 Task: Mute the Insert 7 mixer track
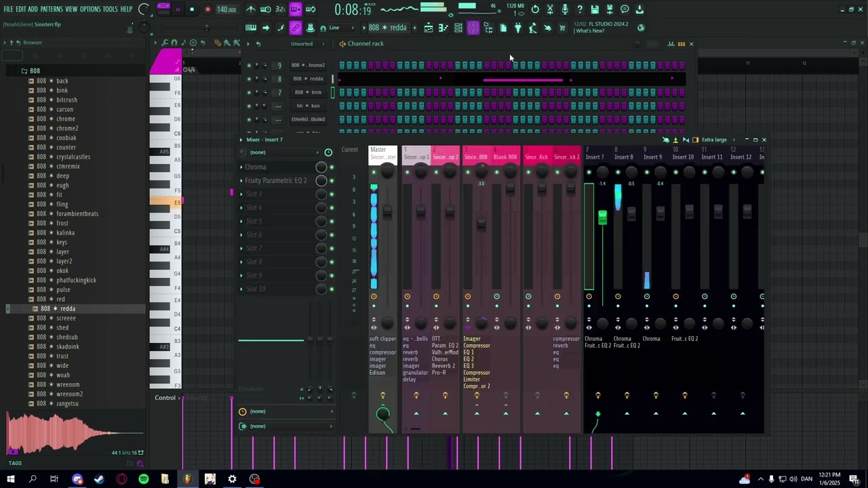point(589,172)
